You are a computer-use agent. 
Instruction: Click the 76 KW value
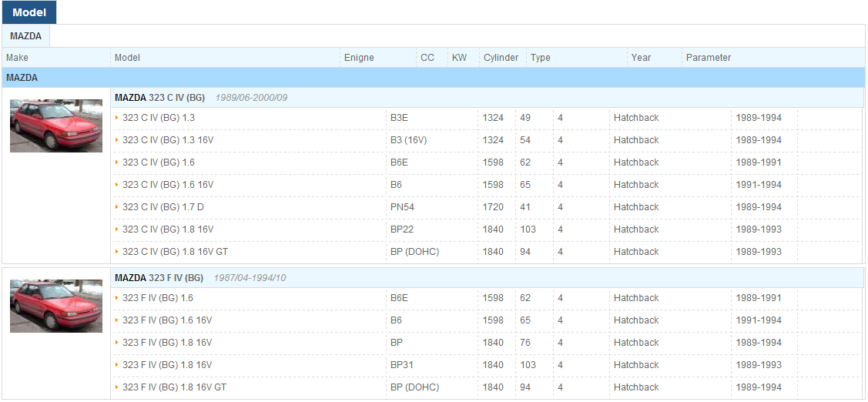[525, 343]
